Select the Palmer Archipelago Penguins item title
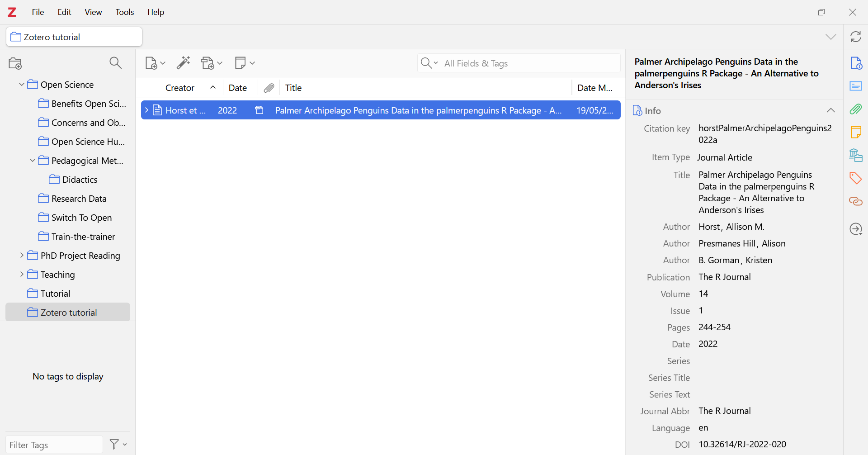Image resolution: width=868 pixels, height=455 pixels. click(419, 110)
